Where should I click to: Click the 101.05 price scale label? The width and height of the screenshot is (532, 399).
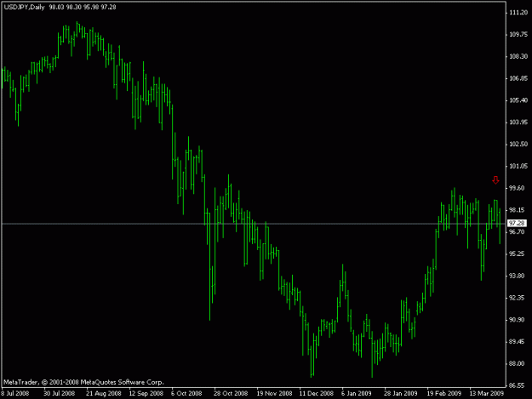pyautogui.click(x=518, y=166)
